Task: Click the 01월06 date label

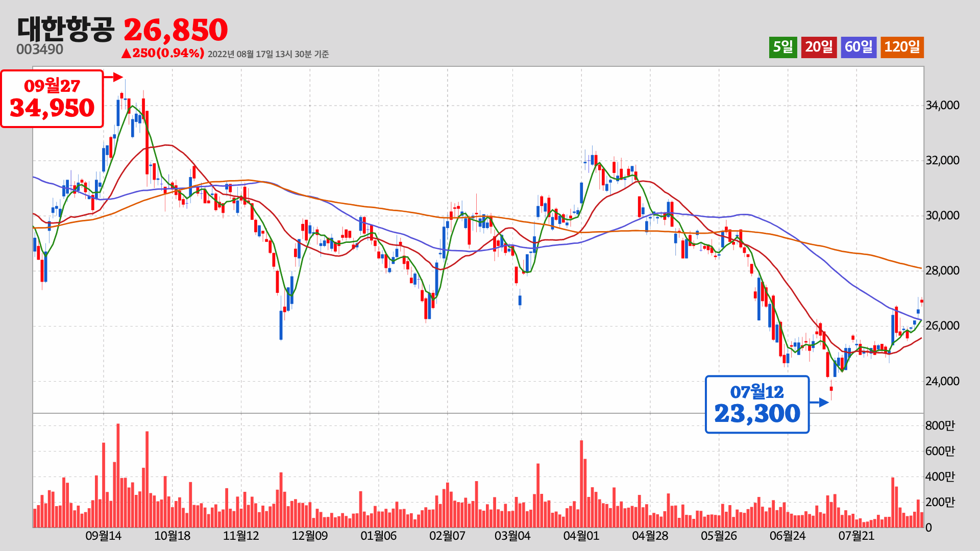Action: [379, 536]
